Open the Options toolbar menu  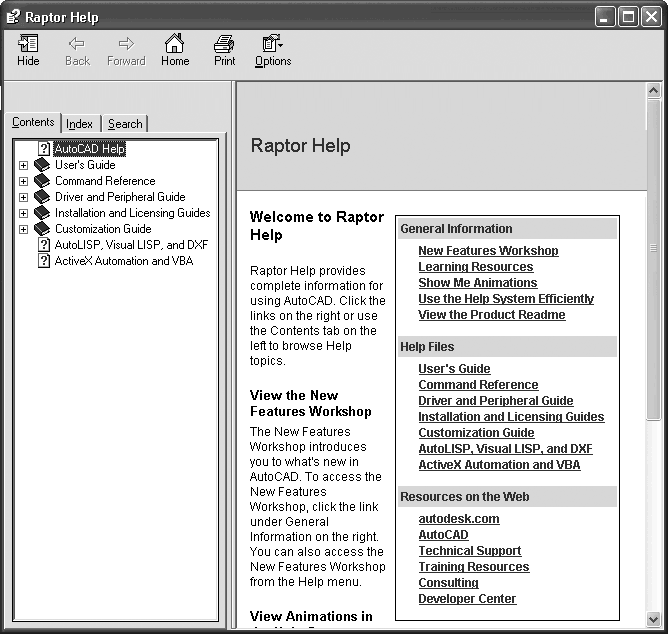point(272,45)
